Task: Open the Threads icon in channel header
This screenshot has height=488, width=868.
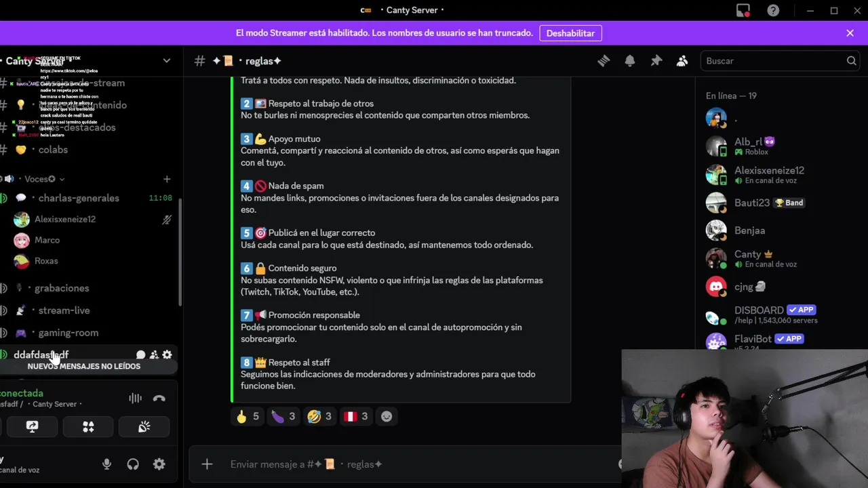Action: point(604,61)
